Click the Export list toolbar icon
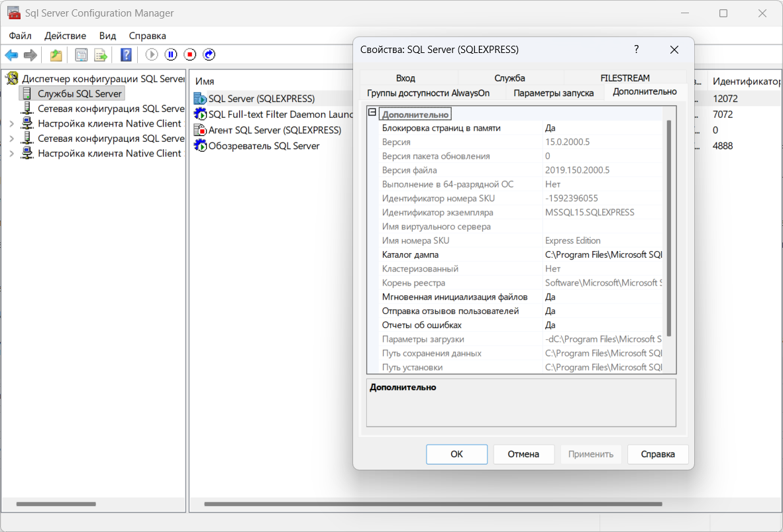This screenshot has height=532, width=783. click(x=100, y=55)
